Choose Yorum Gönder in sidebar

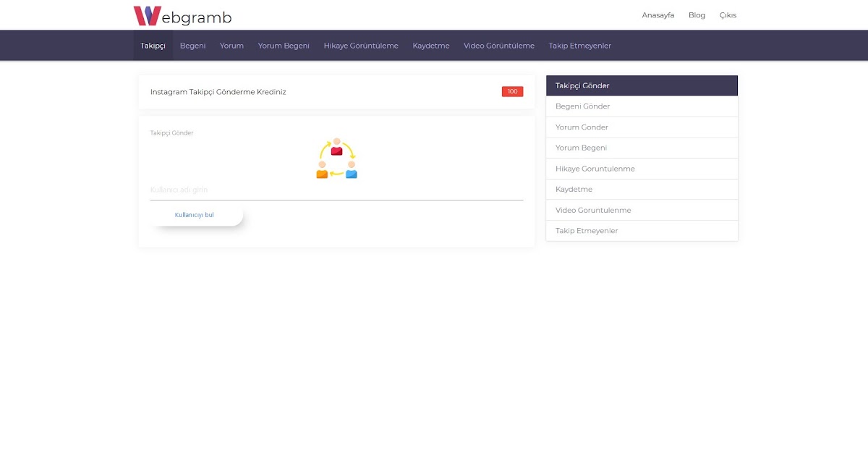pos(642,127)
